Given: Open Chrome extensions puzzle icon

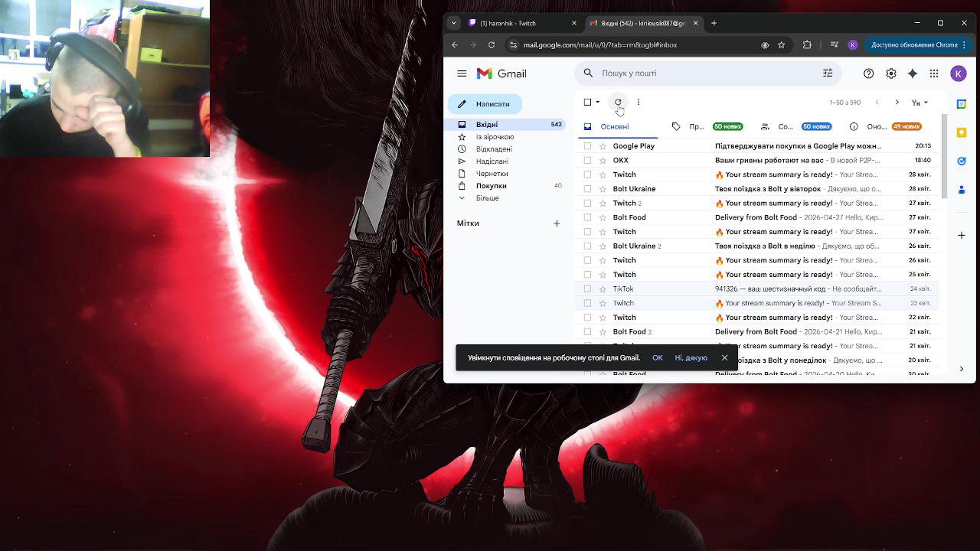Looking at the screenshot, I should [807, 45].
